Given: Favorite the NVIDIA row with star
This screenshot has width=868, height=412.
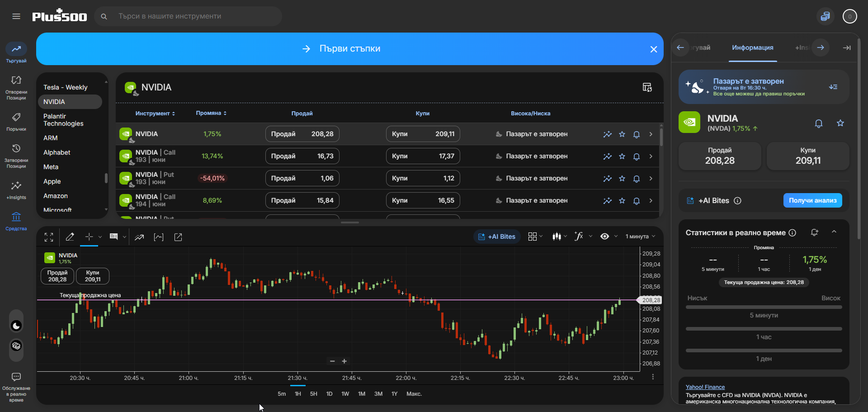Looking at the screenshot, I should (622, 134).
